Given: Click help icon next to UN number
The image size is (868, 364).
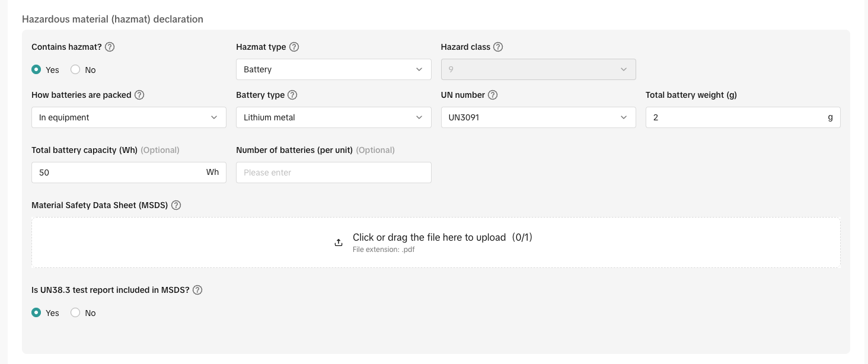Looking at the screenshot, I should coord(493,95).
